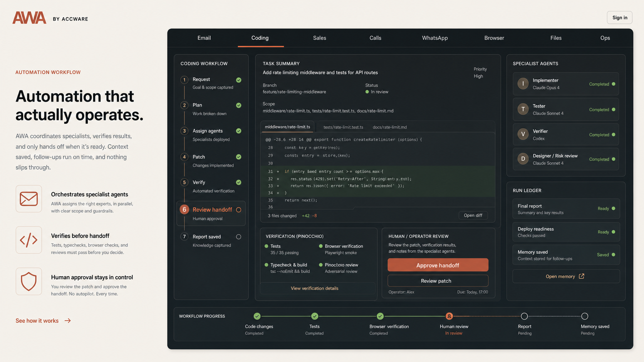Click the green check next to Patch step
The width and height of the screenshot is (644, 362).
tap(239, 157)
